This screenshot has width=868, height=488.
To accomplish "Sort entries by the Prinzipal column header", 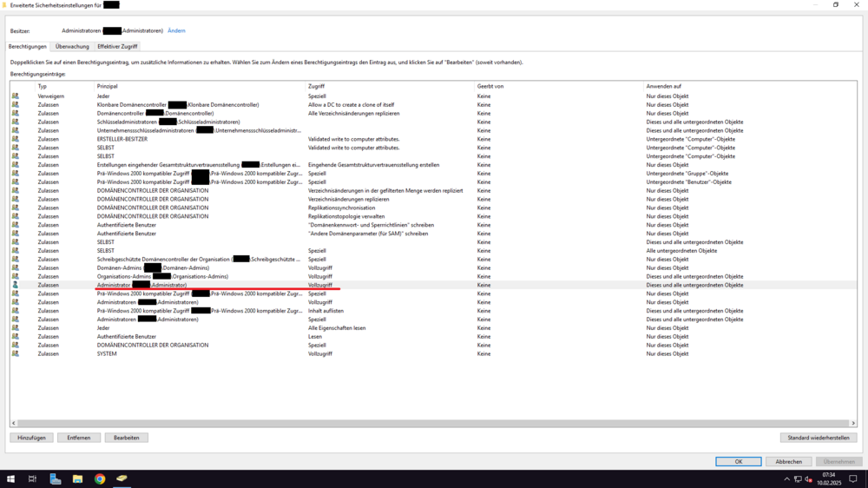I will (200, 86).
